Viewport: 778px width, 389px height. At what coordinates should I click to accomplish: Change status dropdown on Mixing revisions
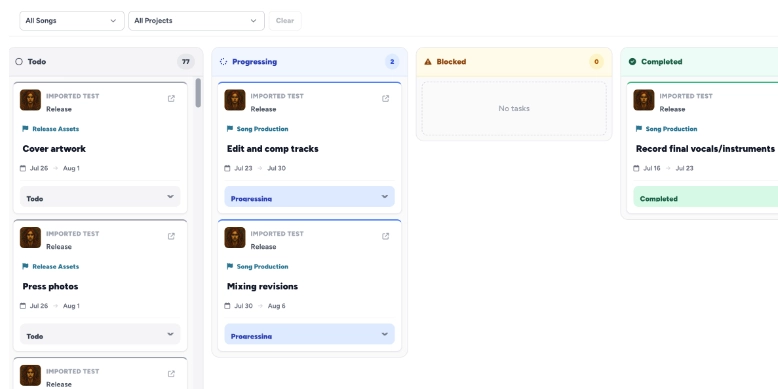click(310, 334)
